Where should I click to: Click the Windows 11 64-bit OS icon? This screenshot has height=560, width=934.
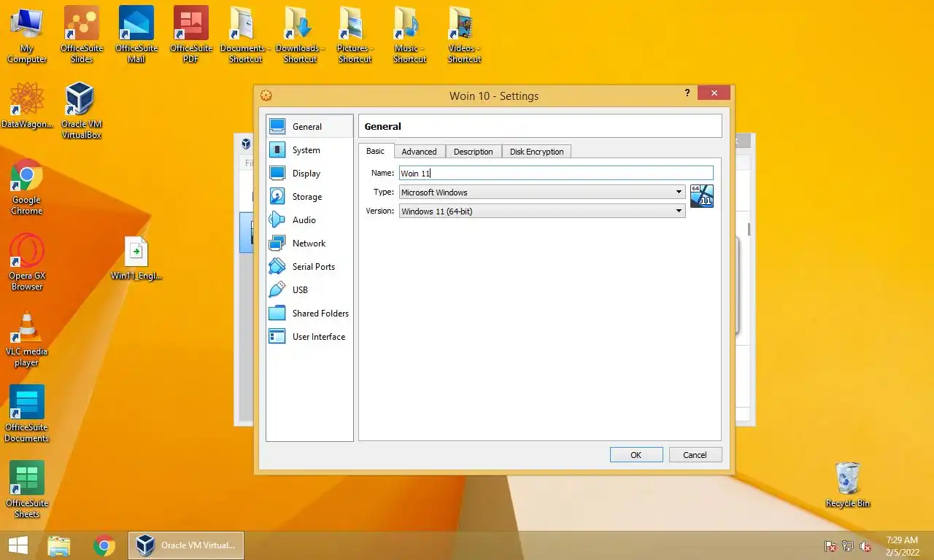[702, 196]
